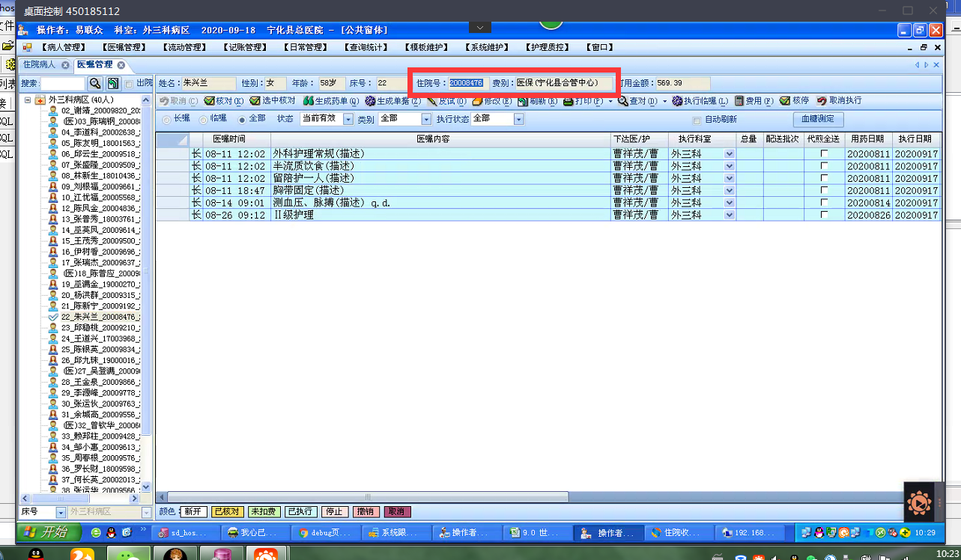The width and height of the screenshot is (961, 560).
Task: Select patient 30_张运伙 in the tree
Action: point(100,404)
